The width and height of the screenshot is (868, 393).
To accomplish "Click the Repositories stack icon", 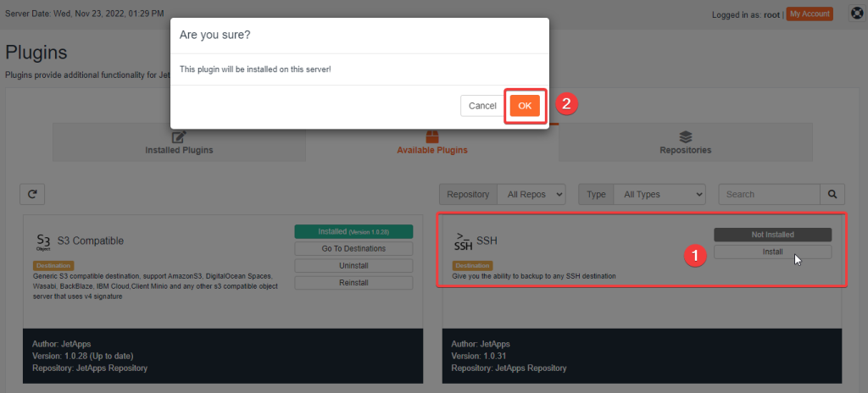I will pos(685,136).
